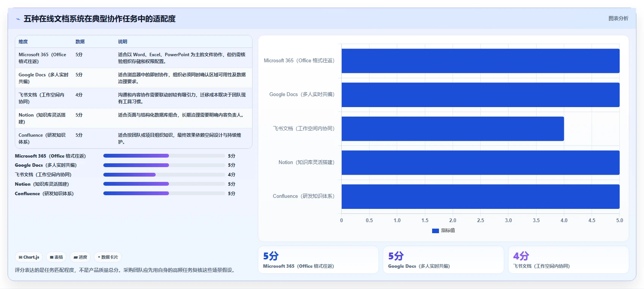Click the 飞书文档 progress bar
644x289 pixels.
[x=164, y=175]
